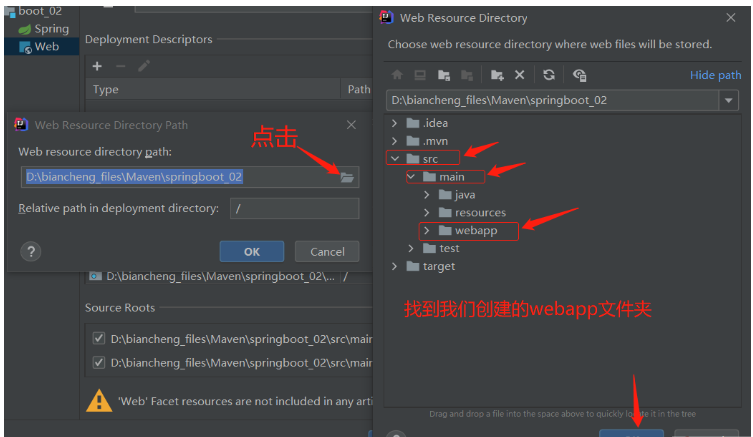Click the Delete (X) toolbar icon
Viewport: 753px width, 437px height.
[x=520, y=75]
